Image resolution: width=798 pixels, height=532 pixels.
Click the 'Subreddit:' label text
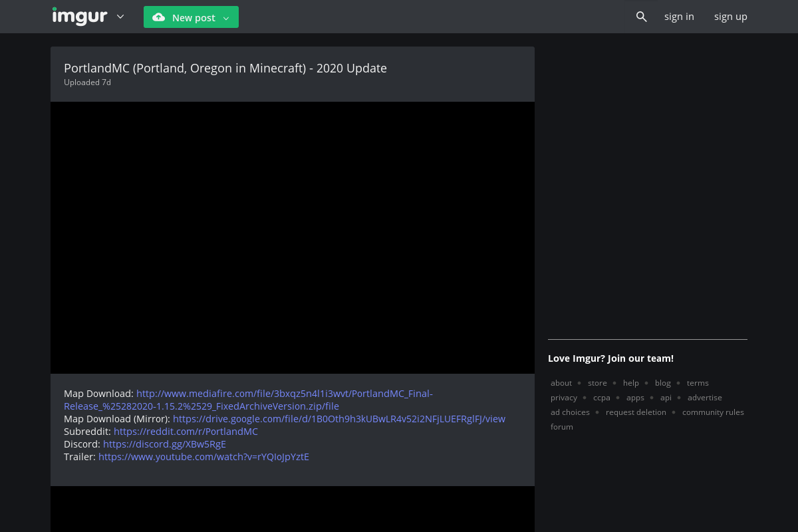(88, 432)
